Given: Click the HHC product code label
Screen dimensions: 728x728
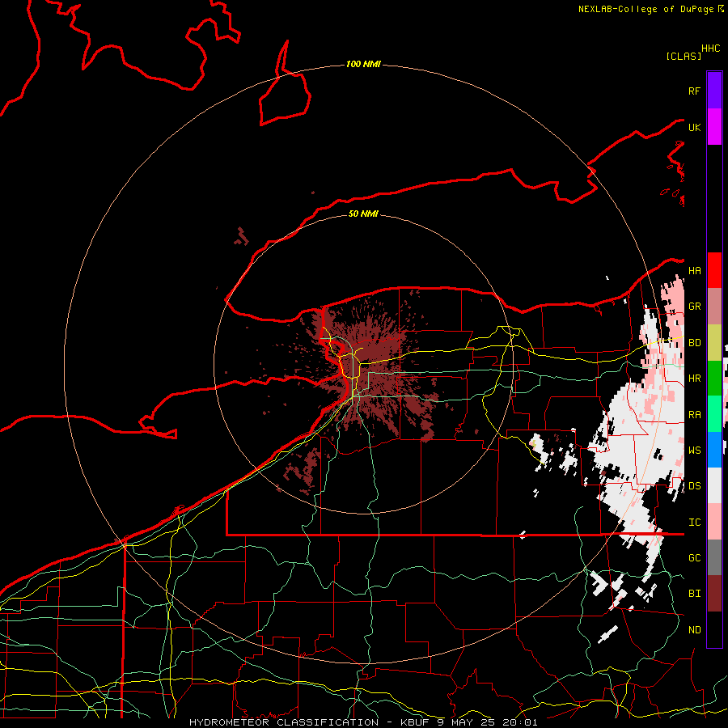Looking at the screenshot, I should point(711,49).
